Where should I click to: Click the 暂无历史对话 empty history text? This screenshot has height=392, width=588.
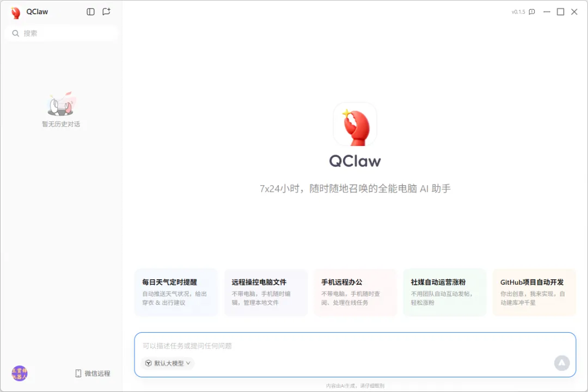tap(61, 124)
